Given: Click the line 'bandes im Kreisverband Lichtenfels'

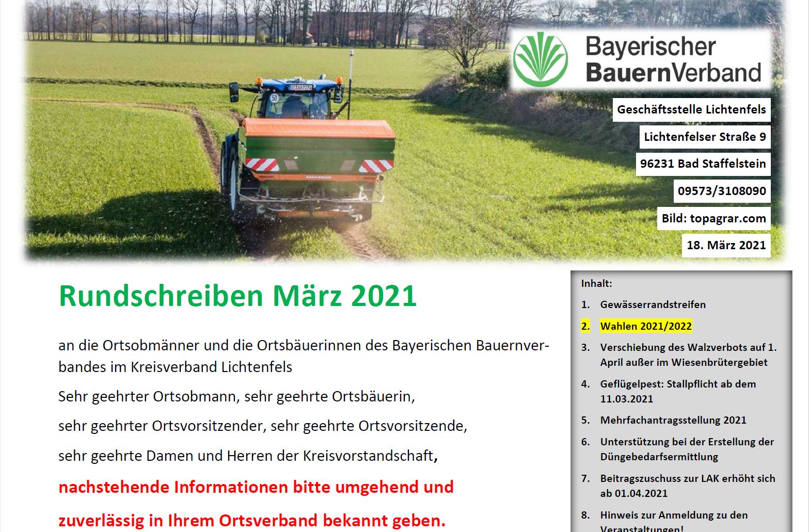Looking at the screenshot, I should (x=175, y=367).
